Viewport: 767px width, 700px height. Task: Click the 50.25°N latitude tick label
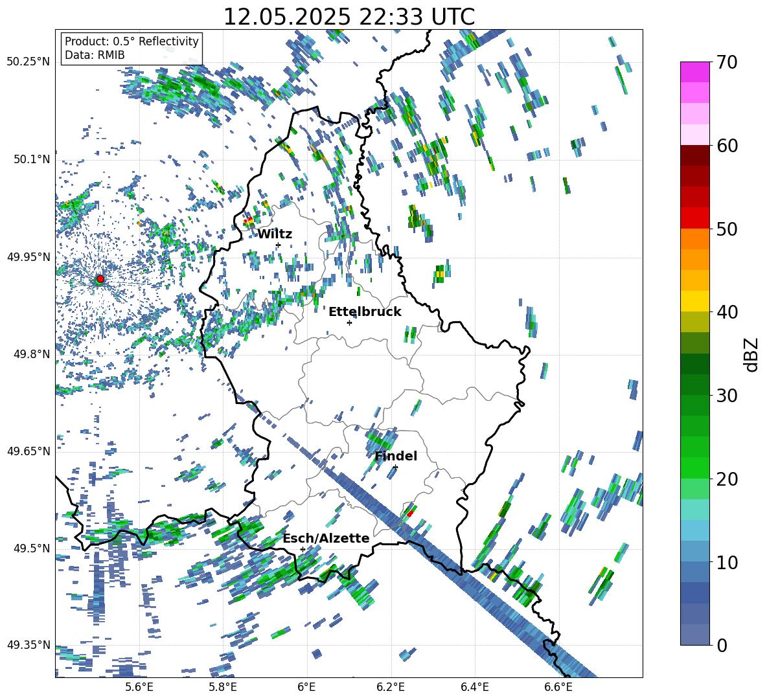pos(29,62)
